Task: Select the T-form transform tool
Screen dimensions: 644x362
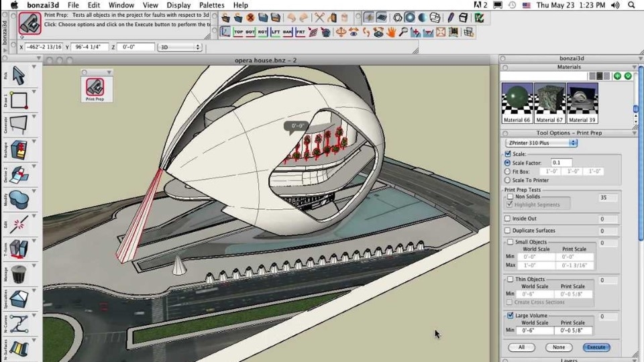Action: point(19,249)
